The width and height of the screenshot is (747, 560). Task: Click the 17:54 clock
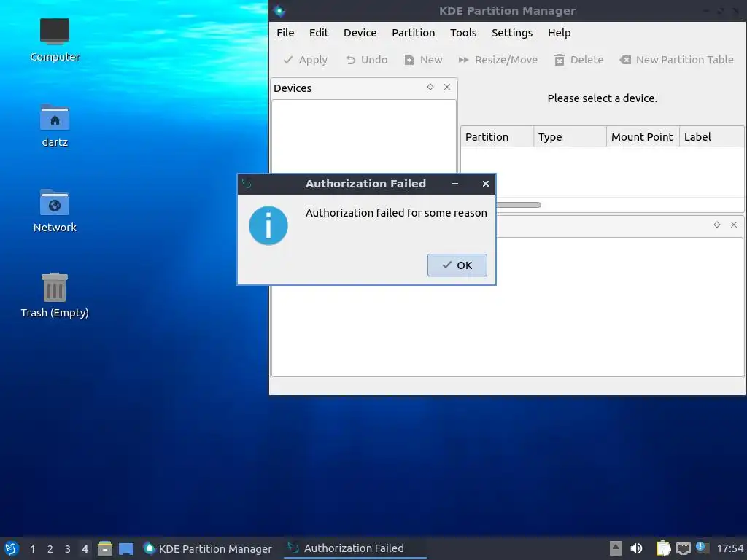coord(729,548)
